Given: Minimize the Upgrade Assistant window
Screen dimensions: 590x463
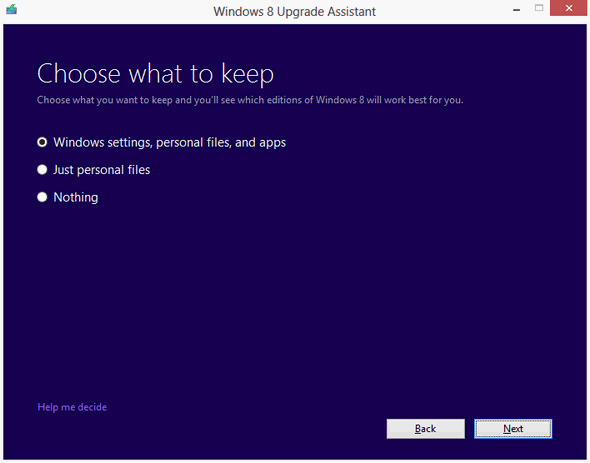Looking at the screenshot, I should (x=517, y=9).
